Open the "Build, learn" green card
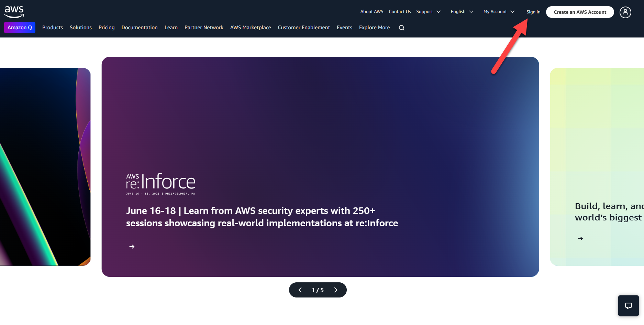The image size is (644, 325). (597, 167)
